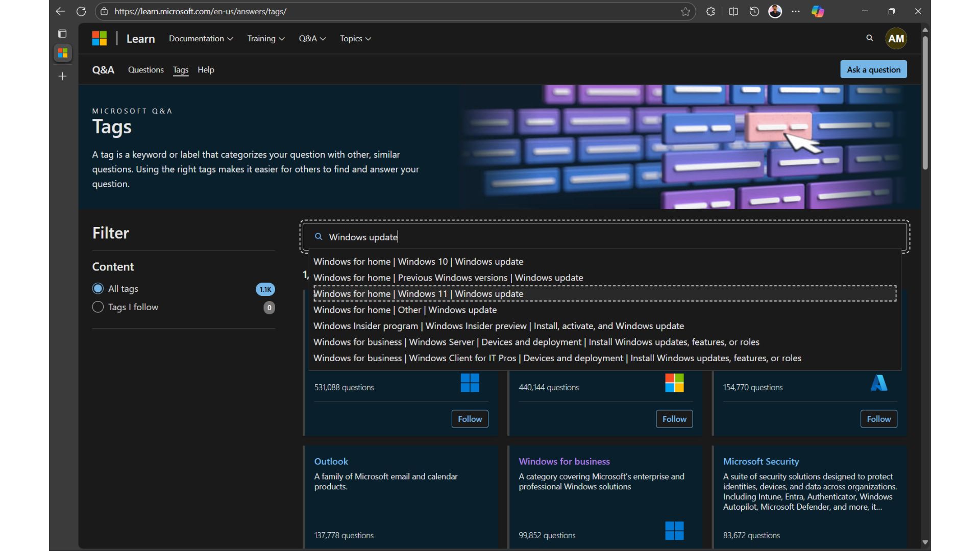Choose Windows 11 Windows update suggestion
This screenshot has height=551, width=980.
tap(419, 294)
